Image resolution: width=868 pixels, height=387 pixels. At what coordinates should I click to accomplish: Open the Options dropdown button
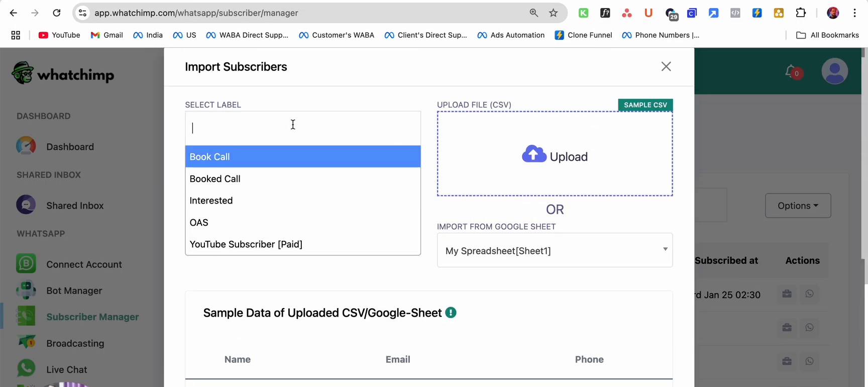pyautogui.click(x=798, y=206)
